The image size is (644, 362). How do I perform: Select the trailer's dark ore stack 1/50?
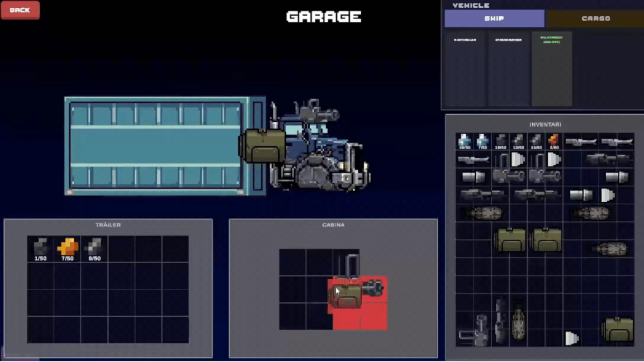[40, 249]
